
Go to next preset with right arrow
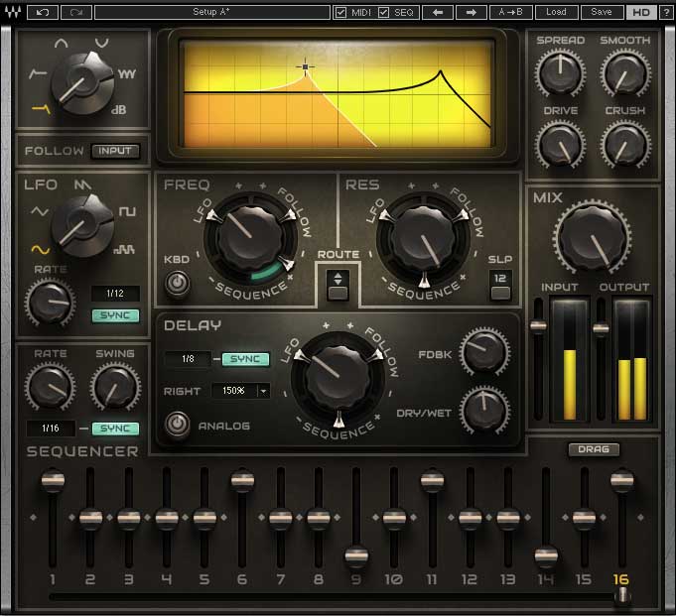tap(472, 12)
